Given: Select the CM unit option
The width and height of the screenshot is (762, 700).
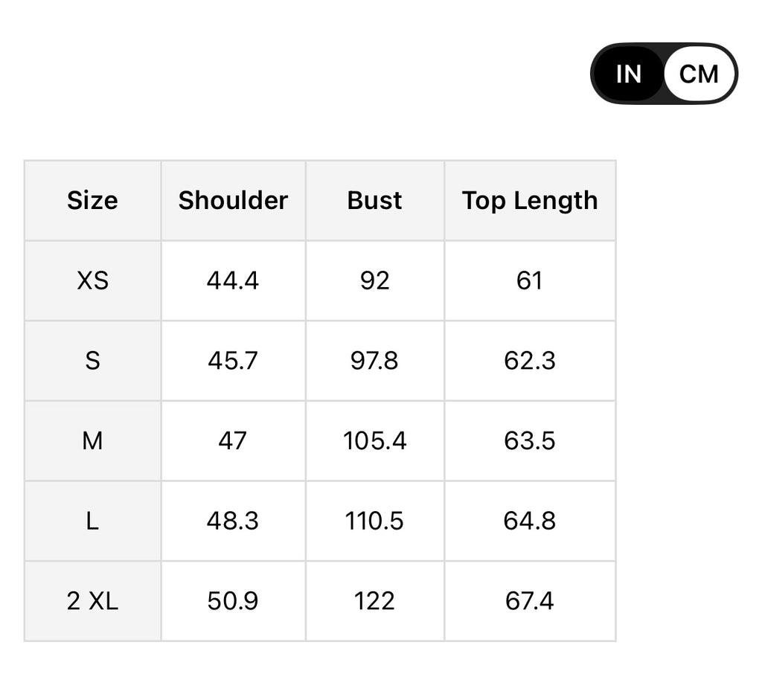Looking at the screenshot, I should 699,74.
